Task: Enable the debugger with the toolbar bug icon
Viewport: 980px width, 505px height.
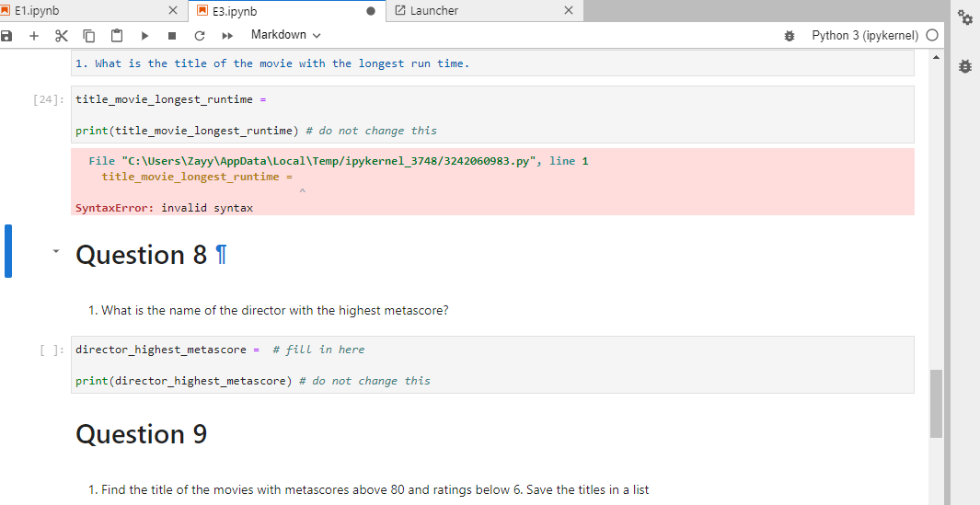Action: (x=790, y=36)
